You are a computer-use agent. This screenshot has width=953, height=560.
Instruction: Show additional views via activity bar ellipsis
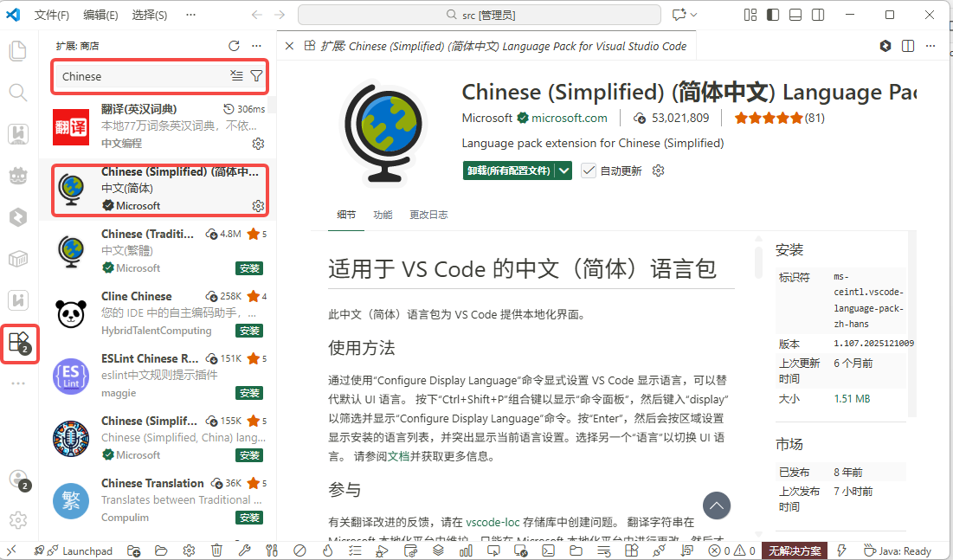click(x=18, y=383)
